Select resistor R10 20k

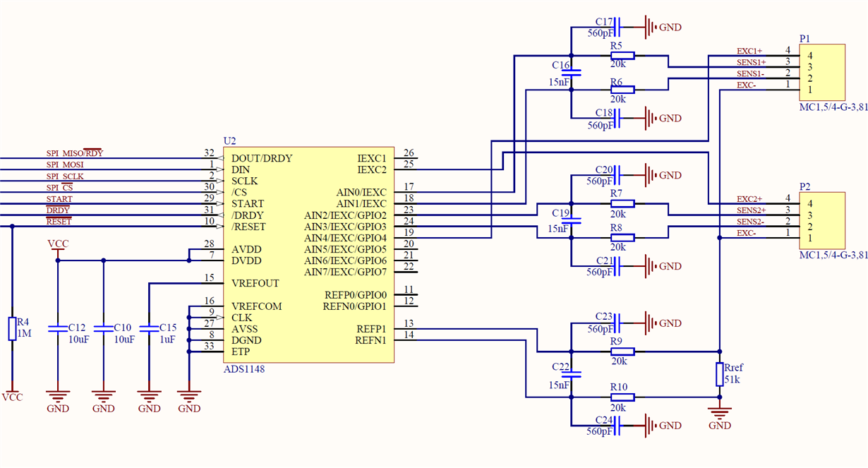click(622, 397)
